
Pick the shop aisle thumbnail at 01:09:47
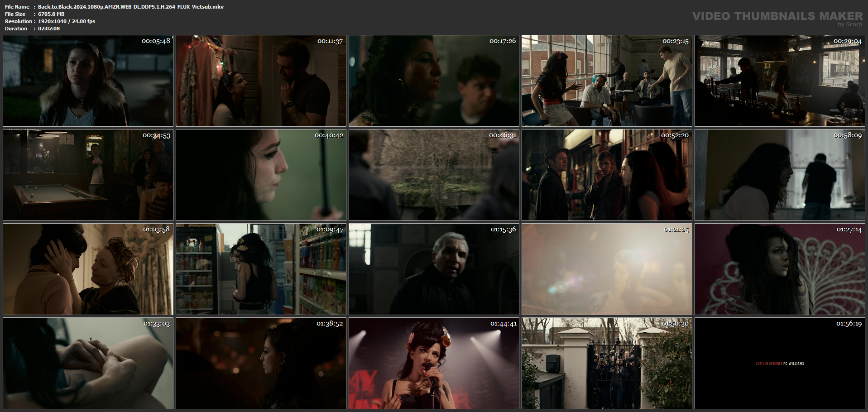(x=261, y=269)
